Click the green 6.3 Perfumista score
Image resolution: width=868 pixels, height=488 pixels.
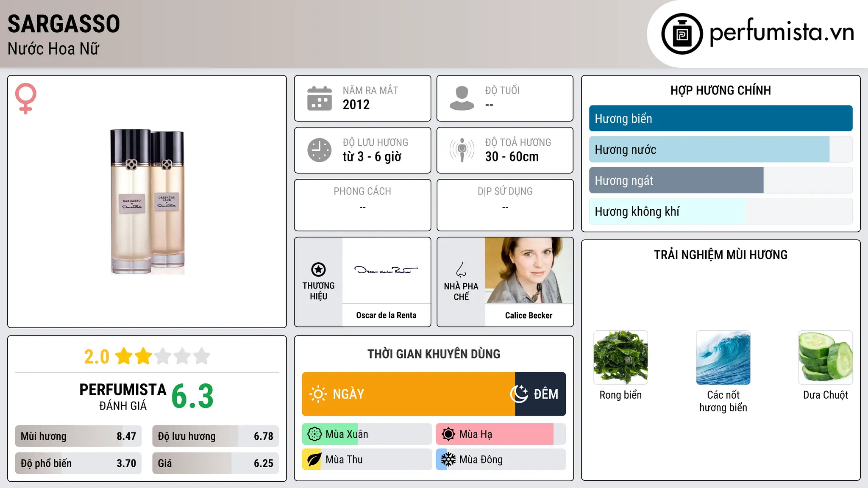192,396
